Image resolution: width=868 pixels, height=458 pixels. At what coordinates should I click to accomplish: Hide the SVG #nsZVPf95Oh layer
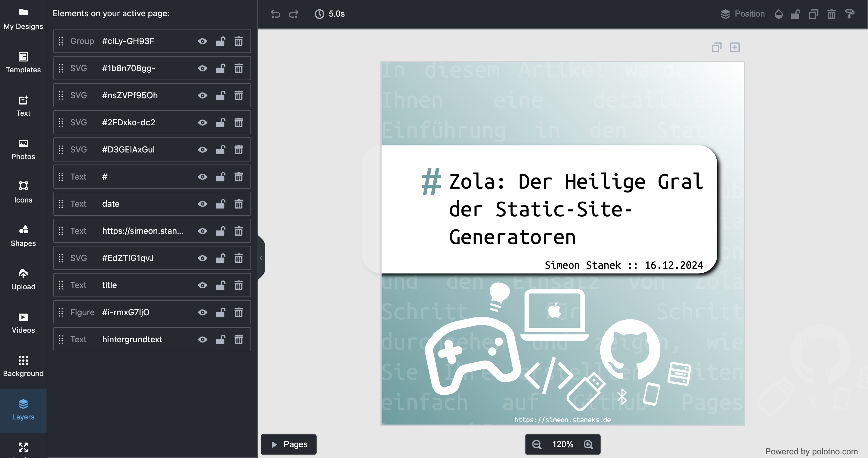203,95
